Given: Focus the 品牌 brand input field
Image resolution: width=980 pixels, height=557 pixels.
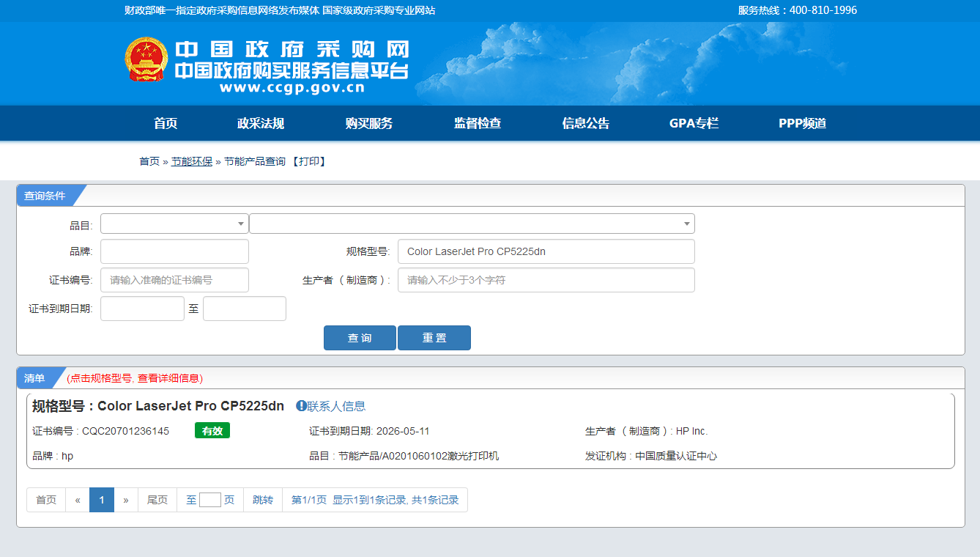Looking at the screenshot, I should point(174,251).
